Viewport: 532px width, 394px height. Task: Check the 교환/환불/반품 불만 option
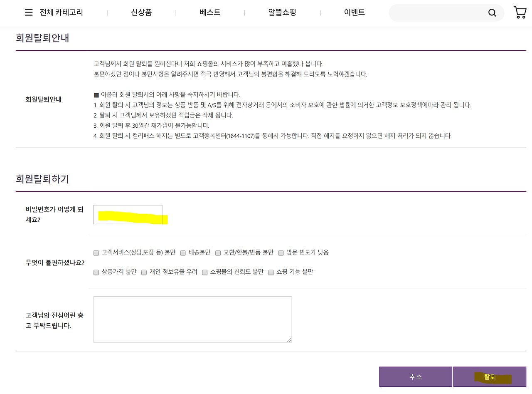pos(218,253)
